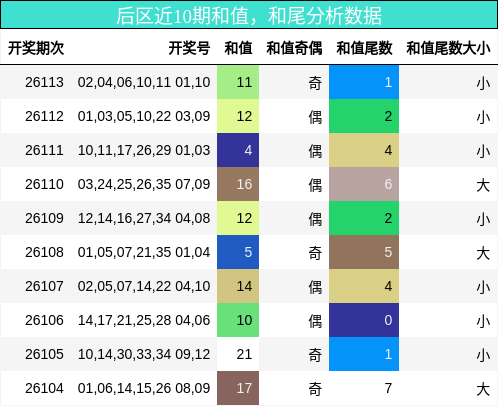Select issue number 26109
498x406 pixels.
pos(44,218)
